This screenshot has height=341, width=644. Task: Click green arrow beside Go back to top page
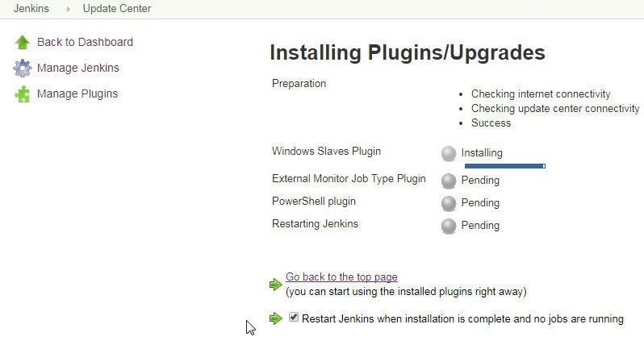[275, 284]
